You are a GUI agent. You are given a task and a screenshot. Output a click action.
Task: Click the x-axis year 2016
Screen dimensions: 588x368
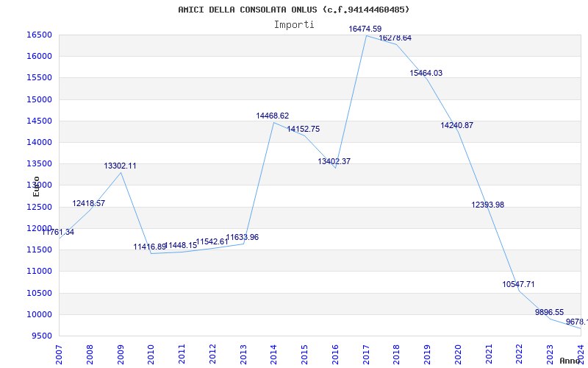(x=335, y=355)
